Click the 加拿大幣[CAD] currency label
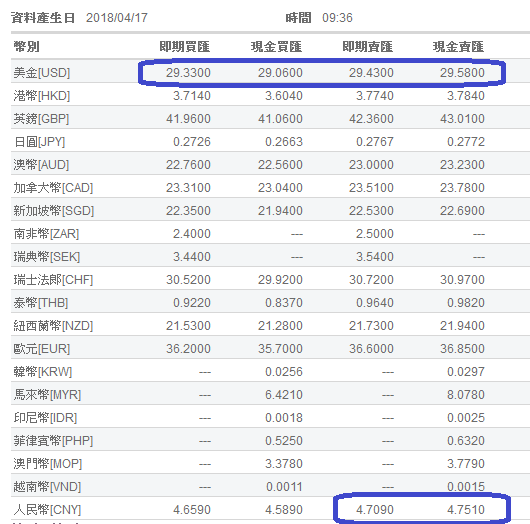Image resolution: width=530 pixels, height=524 pixels. pyautogui.click(x=53, y=188)
